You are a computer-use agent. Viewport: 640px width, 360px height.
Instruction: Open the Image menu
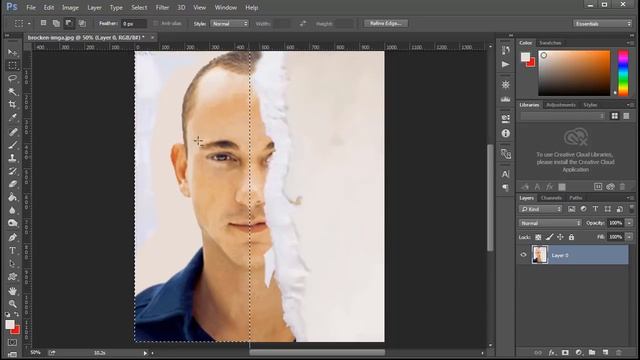click(x=70, y=7)
